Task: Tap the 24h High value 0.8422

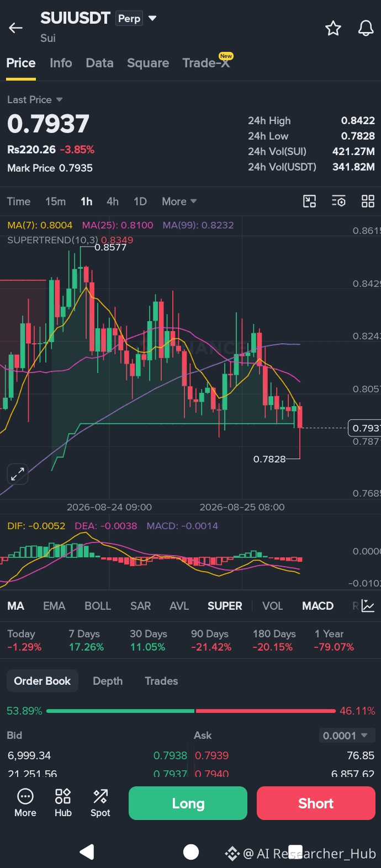Action: 358,120
